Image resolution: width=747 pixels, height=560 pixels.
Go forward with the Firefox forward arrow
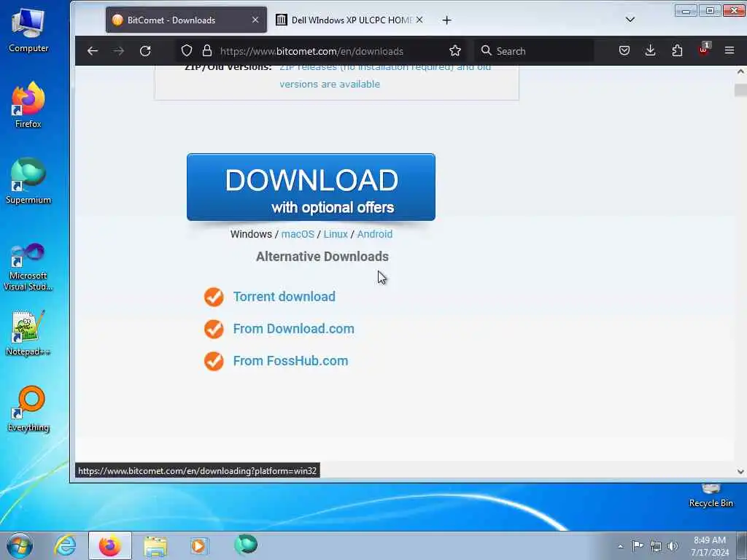[x=119, y=51]
